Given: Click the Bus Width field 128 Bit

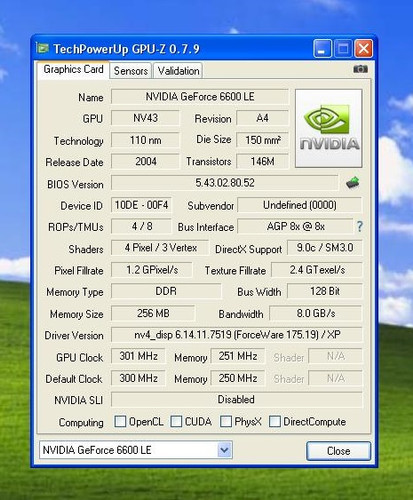Looking at the screenshot, I should [x=325, y=291].
